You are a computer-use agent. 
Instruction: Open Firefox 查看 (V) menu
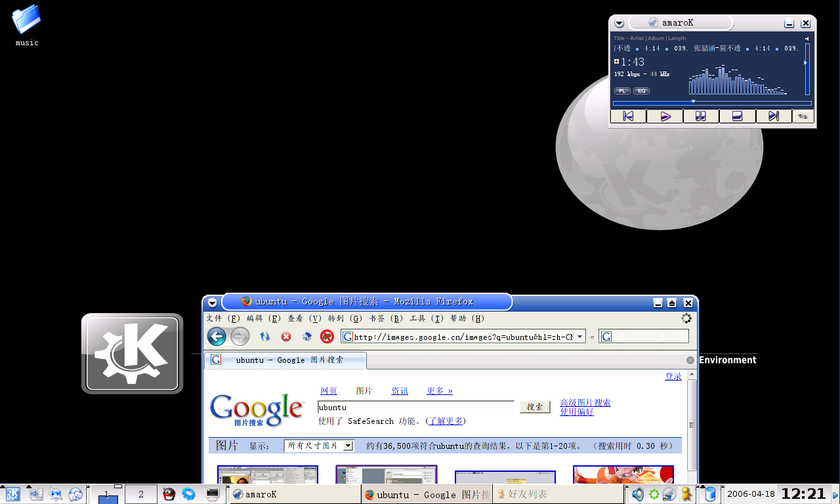coord(304,318)
